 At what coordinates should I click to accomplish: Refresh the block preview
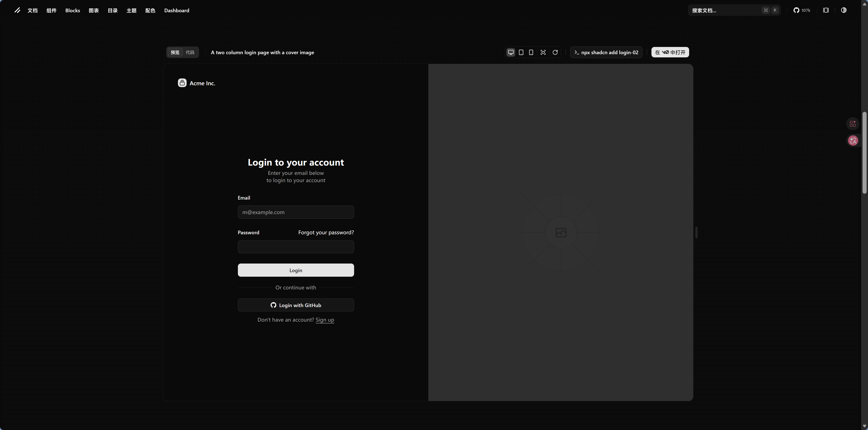(x=555, y=52)
